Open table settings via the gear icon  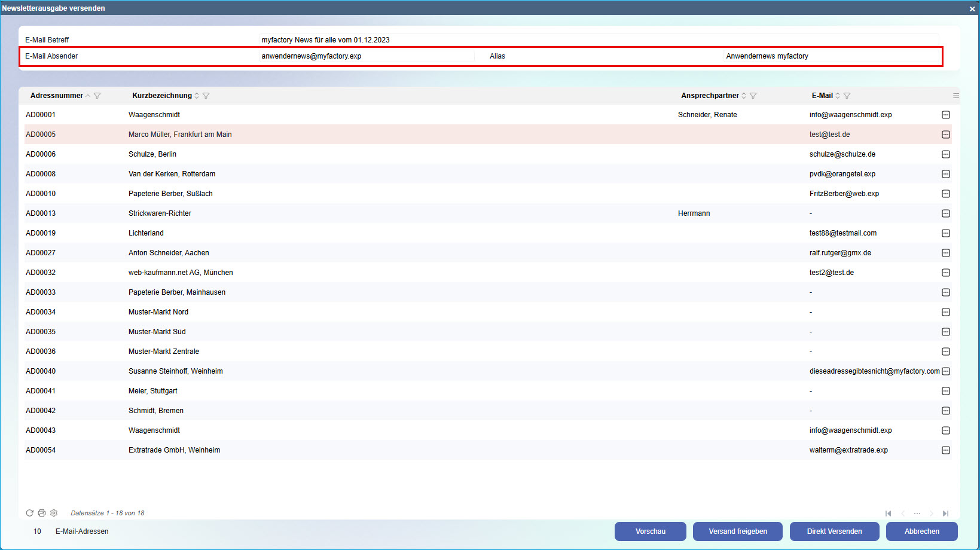[54, 513]
